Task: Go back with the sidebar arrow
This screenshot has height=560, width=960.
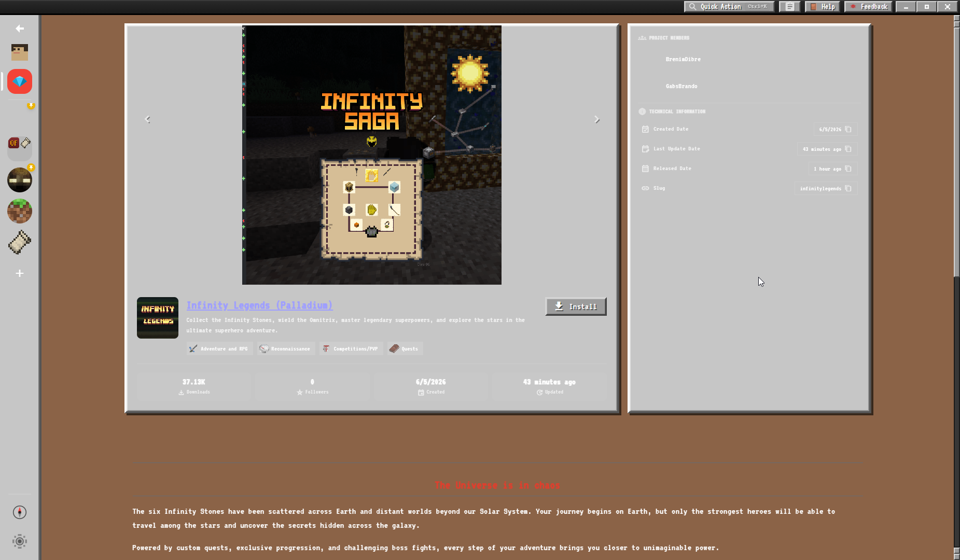Action: [x=20, y=29]
